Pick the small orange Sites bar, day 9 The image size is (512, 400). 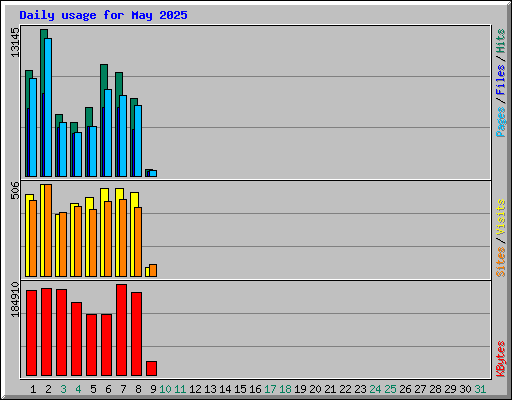click(x=153, y=270)
